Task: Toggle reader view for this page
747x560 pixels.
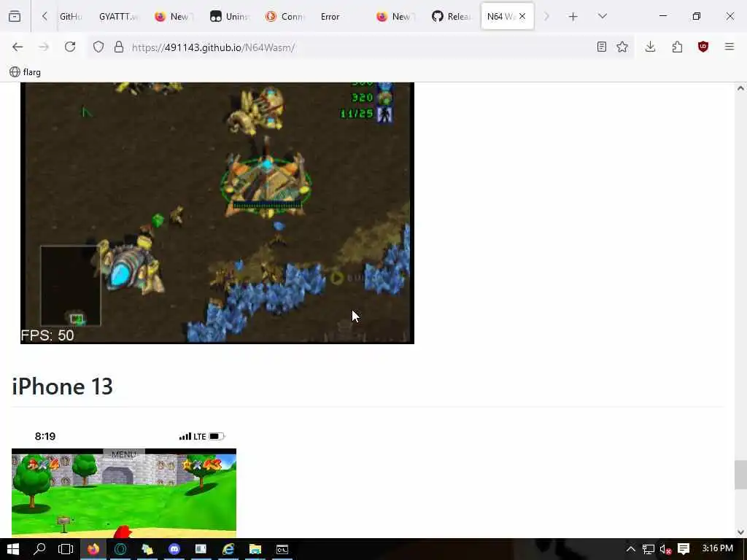Action: click(x=602, y=47)
